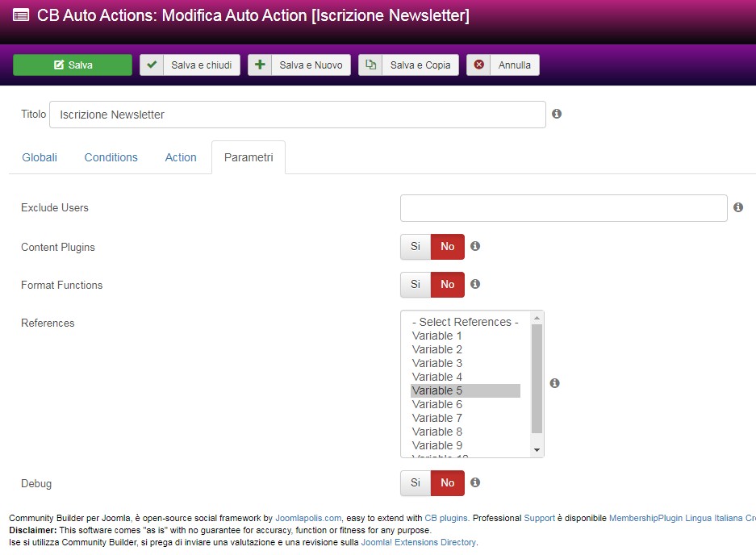Click the green Salva button
Image resolution: width=756 pixels, height=555 pixels.
(73, 65)
